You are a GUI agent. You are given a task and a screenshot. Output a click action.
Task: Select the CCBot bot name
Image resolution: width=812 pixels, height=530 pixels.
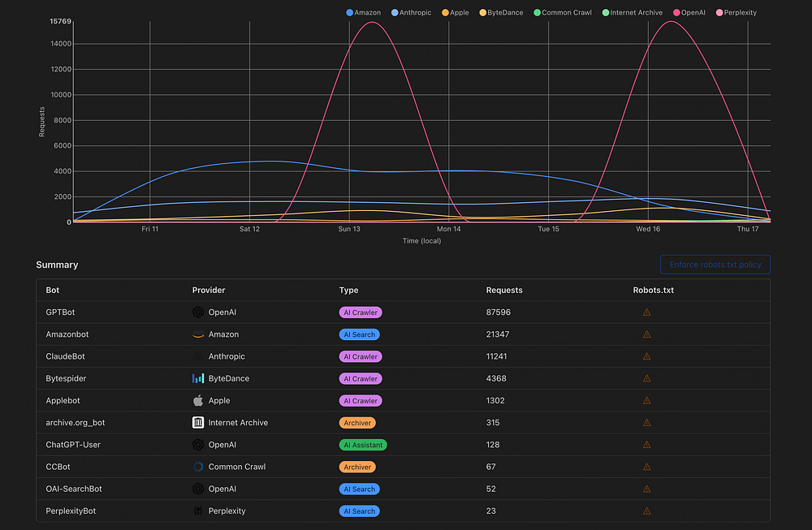pos(58,467)
